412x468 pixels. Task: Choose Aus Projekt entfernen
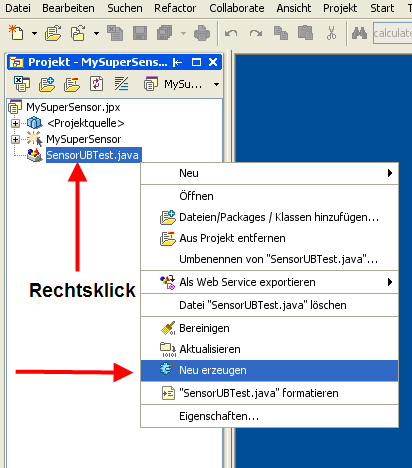pyautogui.click(x=269, y=238)
